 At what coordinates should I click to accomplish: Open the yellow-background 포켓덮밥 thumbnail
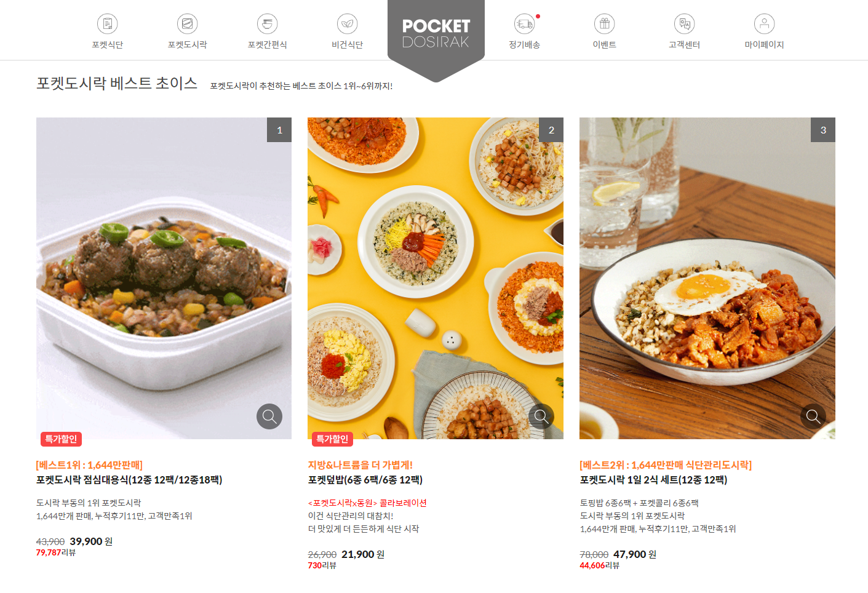pyautogui.click(x=436, y=278)
